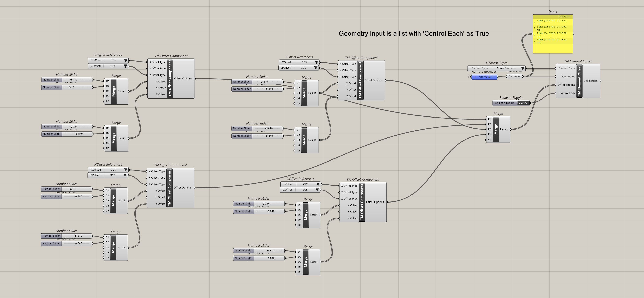The image size is (644, 298).
Task: Click the Control Each input on TM Element Offset
Action: pyautogui.click(x=567, y=93)
